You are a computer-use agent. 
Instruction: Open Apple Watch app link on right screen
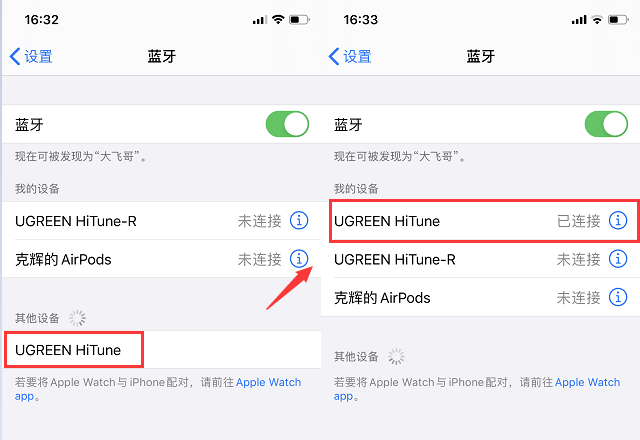[x=587, y=382]
